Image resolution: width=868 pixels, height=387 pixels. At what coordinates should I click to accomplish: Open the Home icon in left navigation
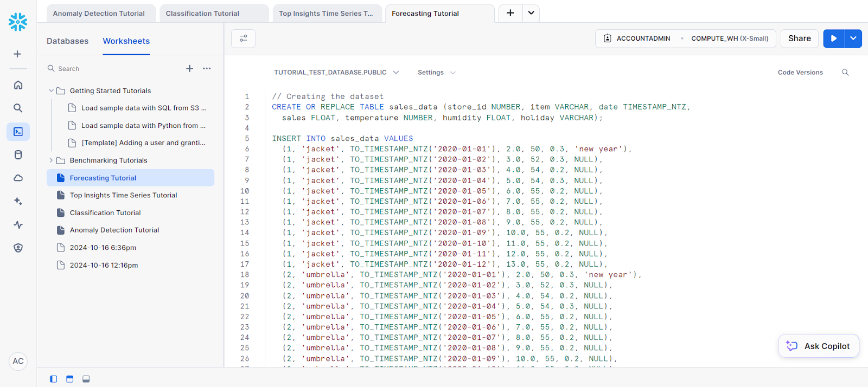tap(18, 85)
